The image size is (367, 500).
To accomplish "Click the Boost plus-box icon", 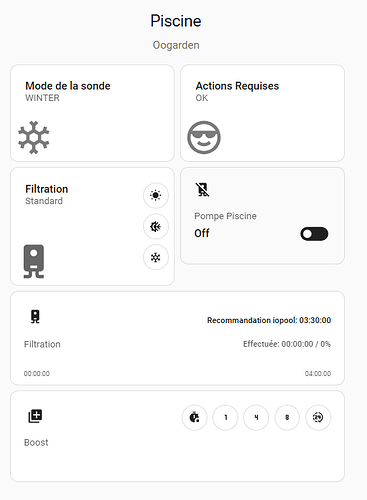I will tap(35, 416).
